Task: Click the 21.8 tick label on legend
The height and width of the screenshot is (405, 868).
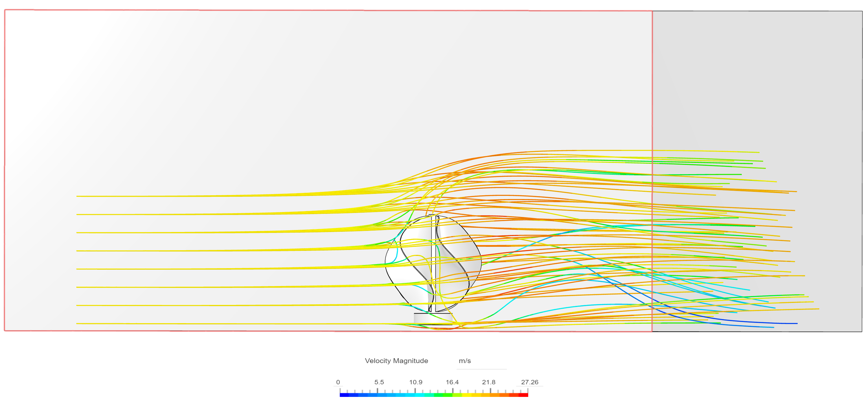Action: (489, 382)
